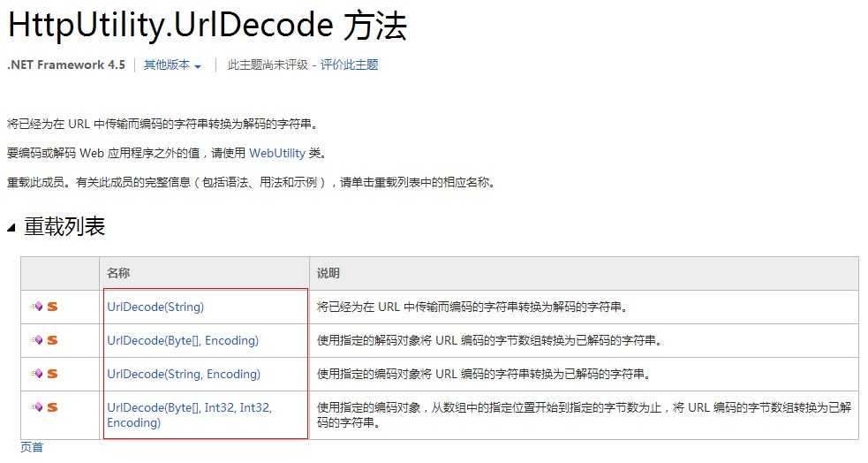Click description 使用指定的编码对象将 URL 编码的字符串转换
This screenshot has width=868, height=463.
point(484,375)
